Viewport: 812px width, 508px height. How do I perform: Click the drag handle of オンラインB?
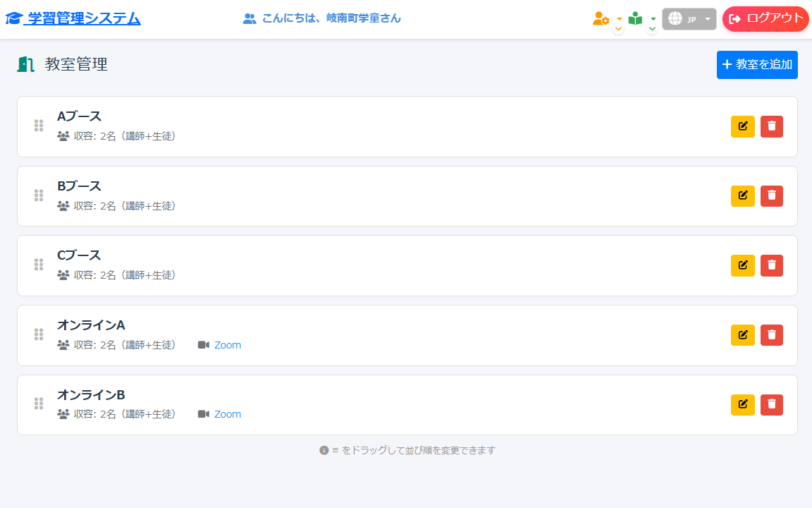pyautogui.click(x=39, y=404)
